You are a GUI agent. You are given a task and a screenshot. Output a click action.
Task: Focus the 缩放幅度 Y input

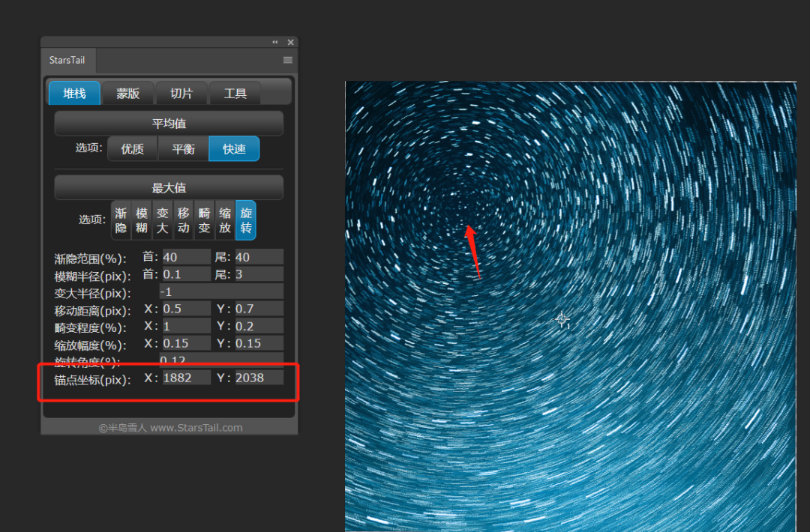(x=259, y=343)
